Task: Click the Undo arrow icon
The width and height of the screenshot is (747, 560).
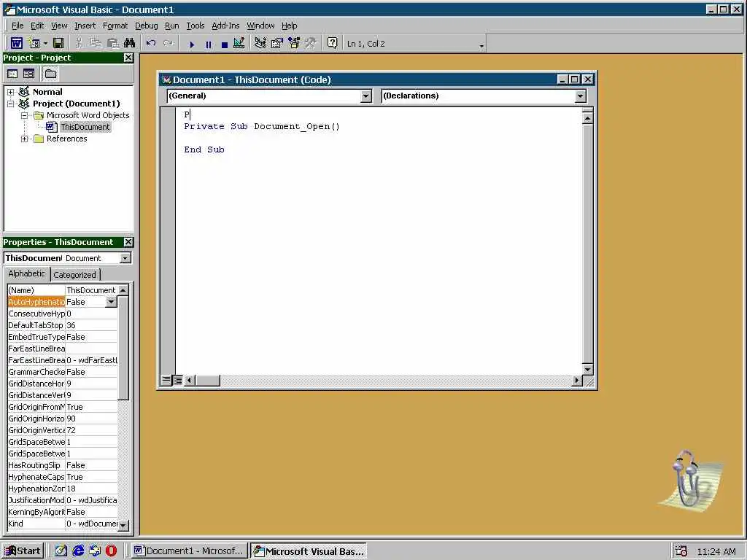Action: (x=151, y=43)
